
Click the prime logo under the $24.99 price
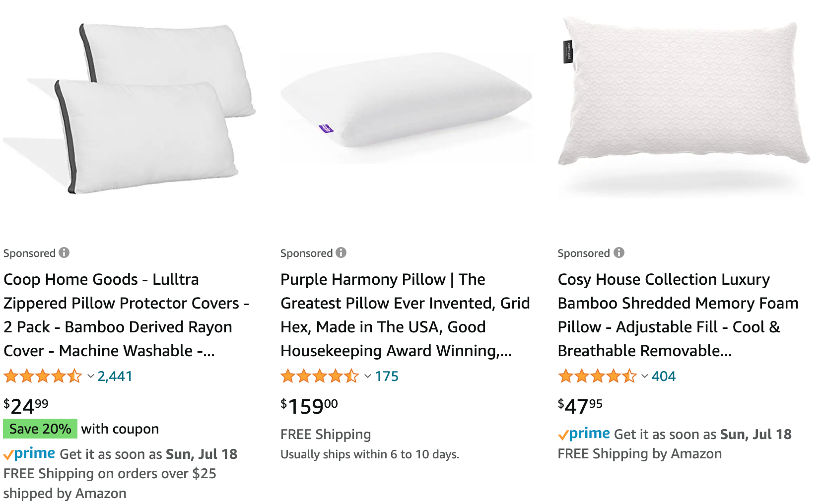[x=29, y=454]
